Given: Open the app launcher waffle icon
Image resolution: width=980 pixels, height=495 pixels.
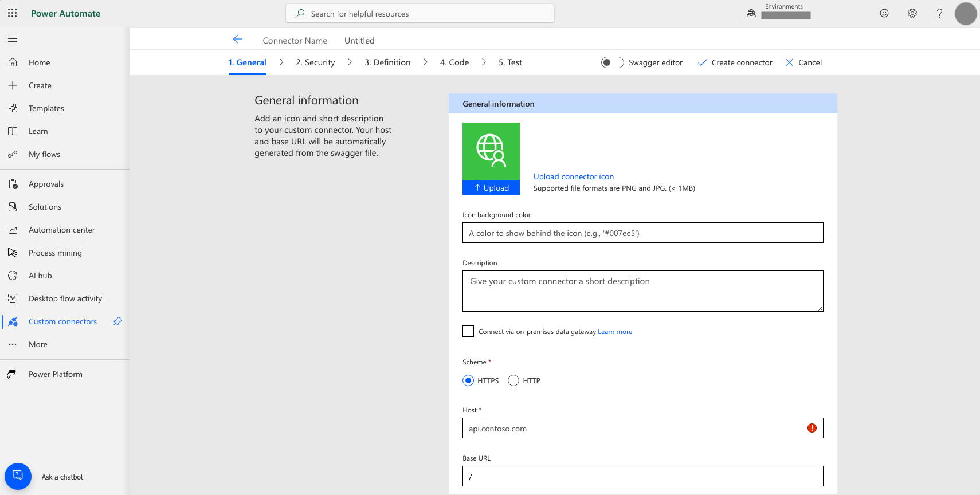Looking at the screenshot, I should pos(13,13).
